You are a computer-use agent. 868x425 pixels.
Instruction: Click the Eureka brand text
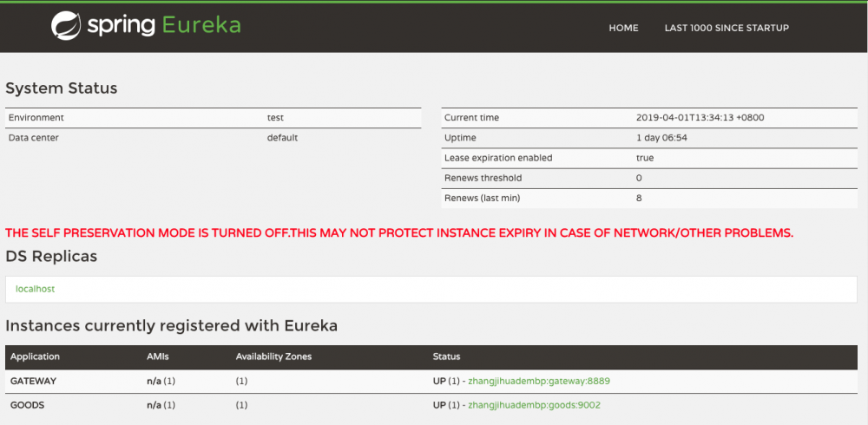tap(201, 26)
